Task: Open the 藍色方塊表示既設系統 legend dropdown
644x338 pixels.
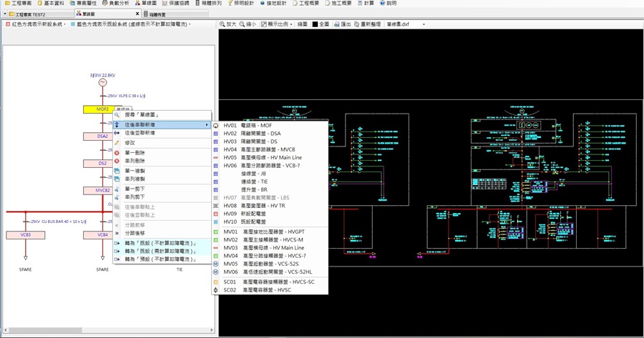Action: (x=131, y=24)
